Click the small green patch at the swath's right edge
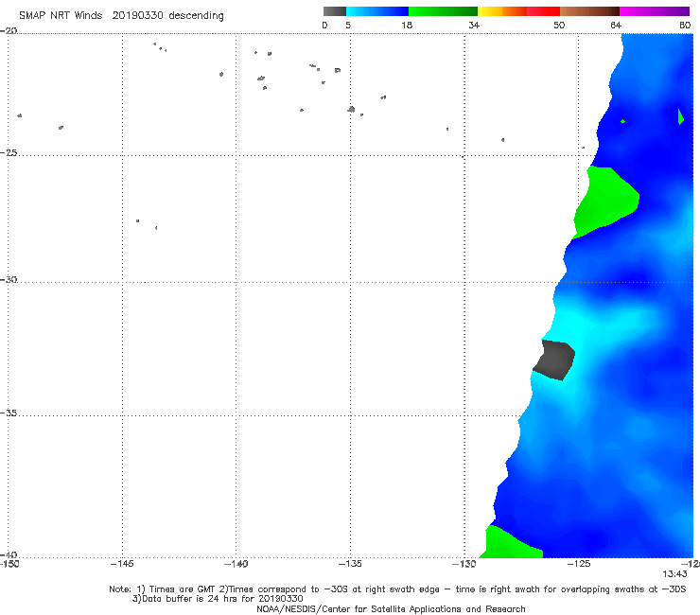700x615 pixels. 680,116
